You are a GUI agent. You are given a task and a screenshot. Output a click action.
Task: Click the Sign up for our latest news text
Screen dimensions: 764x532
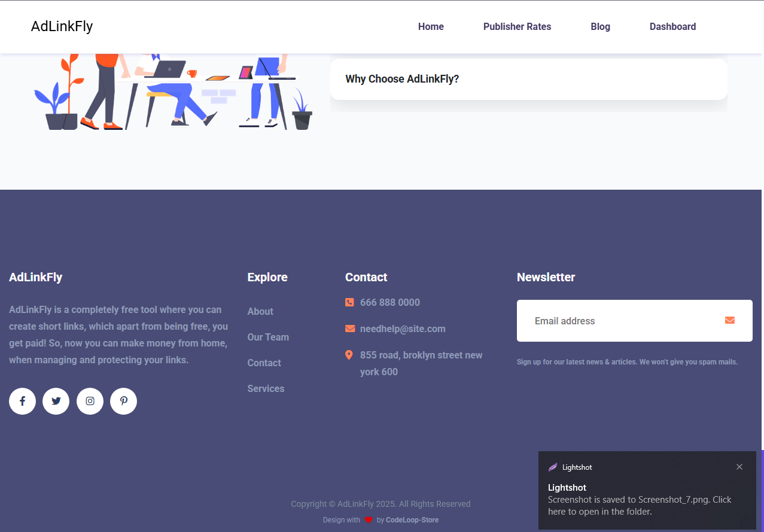pos(628,362)
